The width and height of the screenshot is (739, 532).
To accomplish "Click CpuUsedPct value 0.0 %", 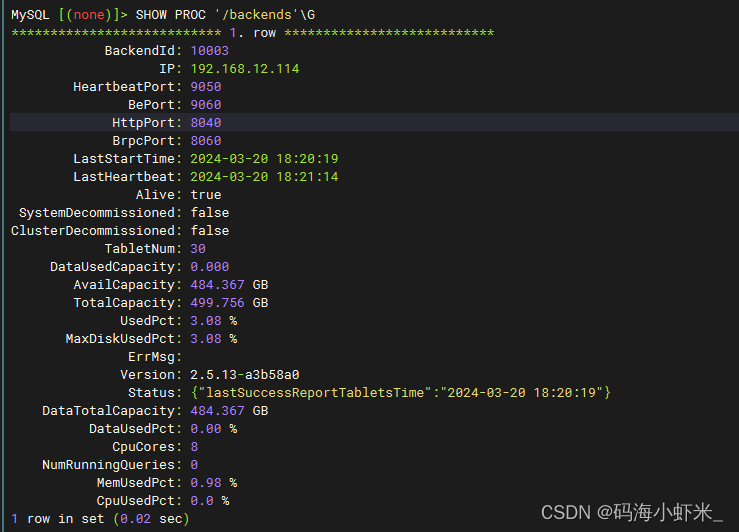I will click(x=210, y=501).
